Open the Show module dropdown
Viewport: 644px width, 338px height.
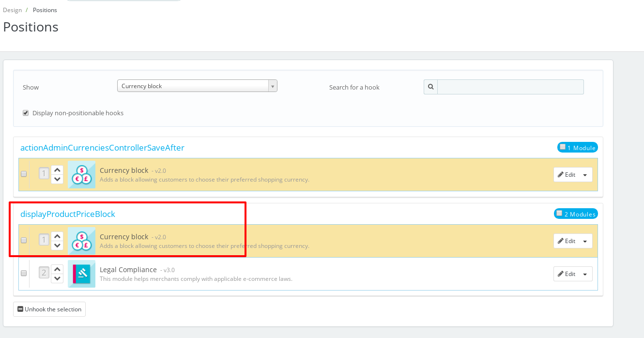[x=197, y=86]
